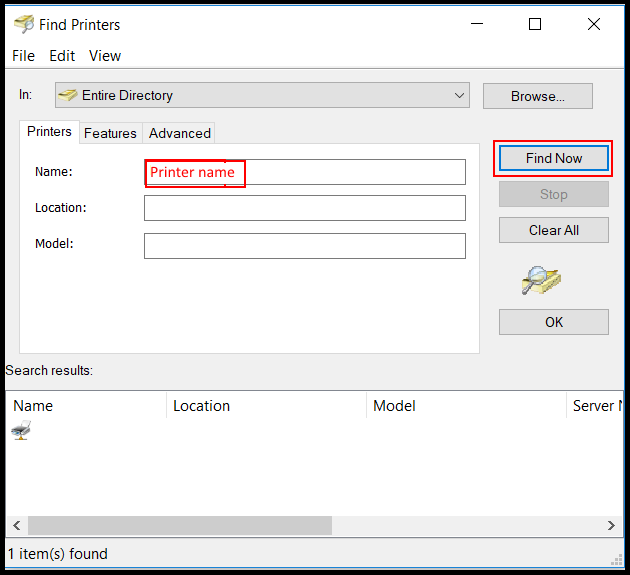Click the Clear All button

554,230
